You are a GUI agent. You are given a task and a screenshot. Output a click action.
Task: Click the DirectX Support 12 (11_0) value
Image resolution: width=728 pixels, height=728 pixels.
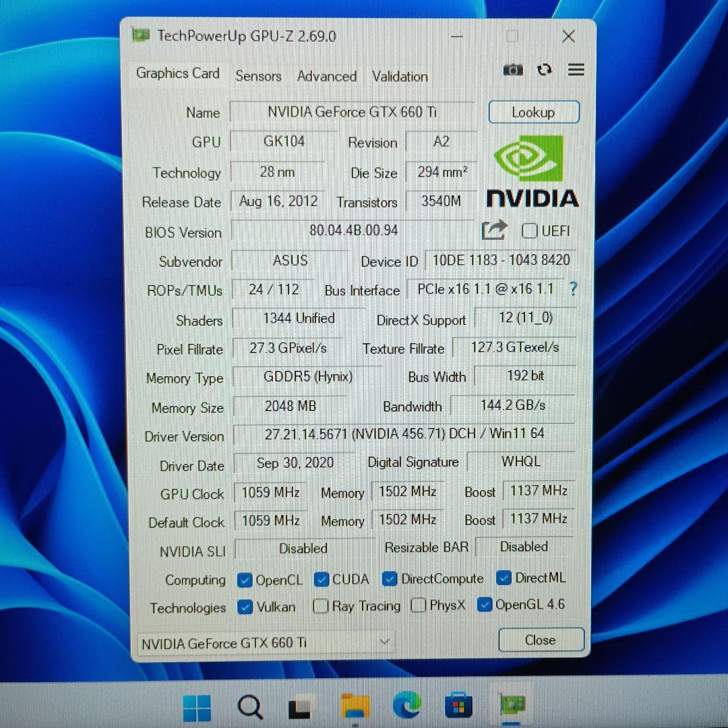click(526, 317)
